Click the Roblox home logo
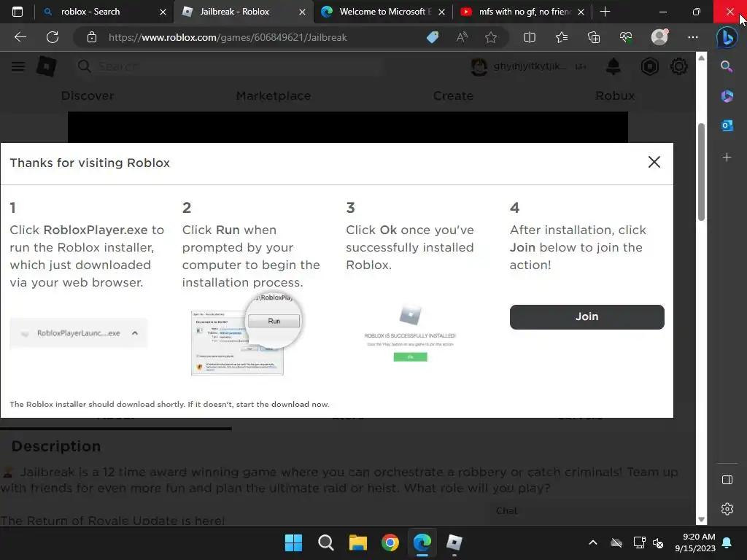 tap(47, 66)
